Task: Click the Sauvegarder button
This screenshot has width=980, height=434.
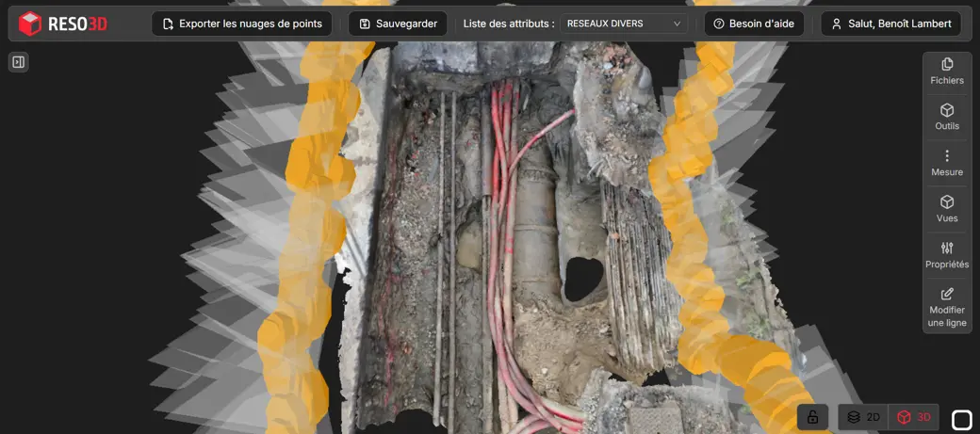Action: 398,24
